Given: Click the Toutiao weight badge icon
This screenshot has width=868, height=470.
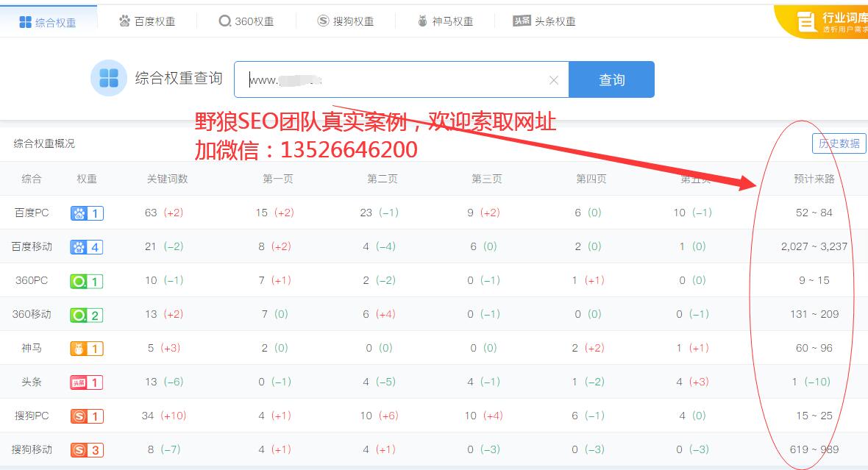Looking at the screenshot, I should point(87,382).
